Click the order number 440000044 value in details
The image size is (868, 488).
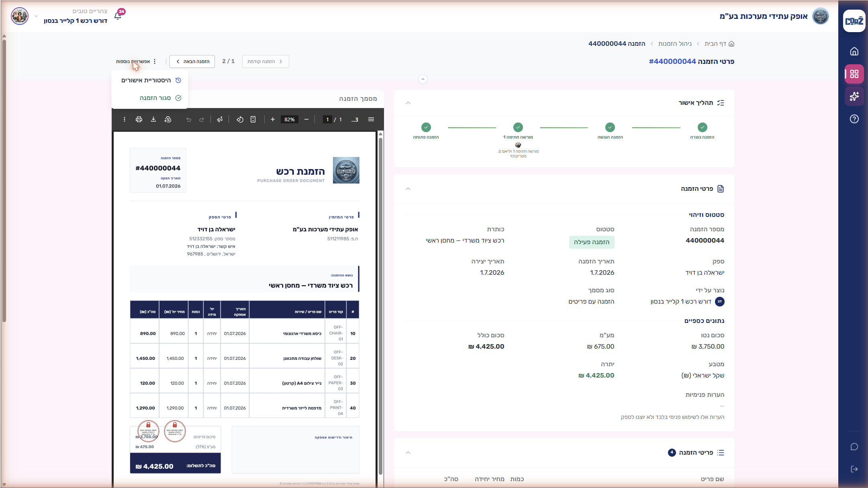pos(705,241)
